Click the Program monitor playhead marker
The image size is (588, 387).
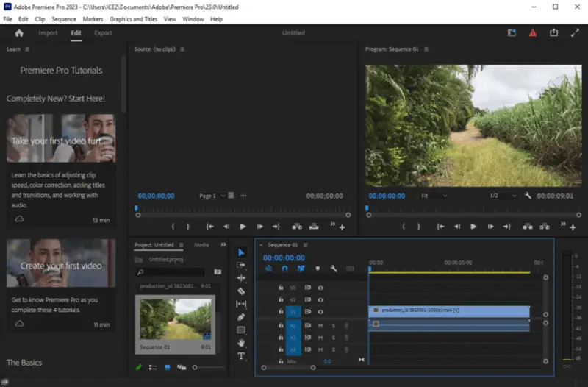point(367,208)
